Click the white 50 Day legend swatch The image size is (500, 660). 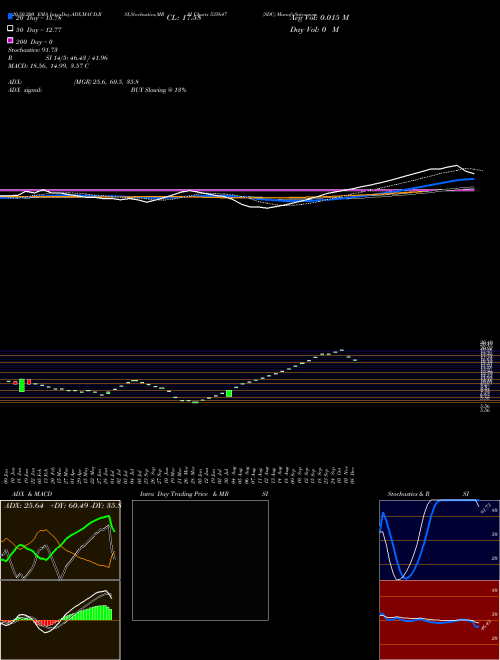click(x=10, y=29)
